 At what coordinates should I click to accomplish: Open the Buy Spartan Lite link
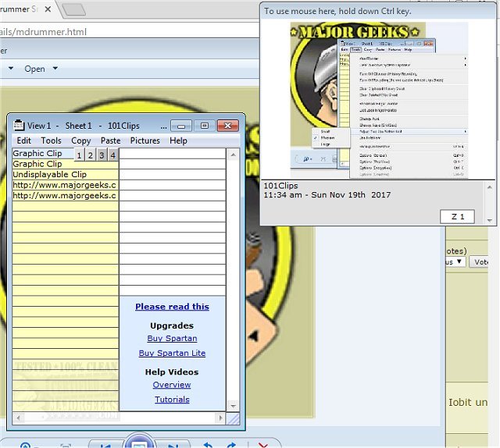pos(172,353)
